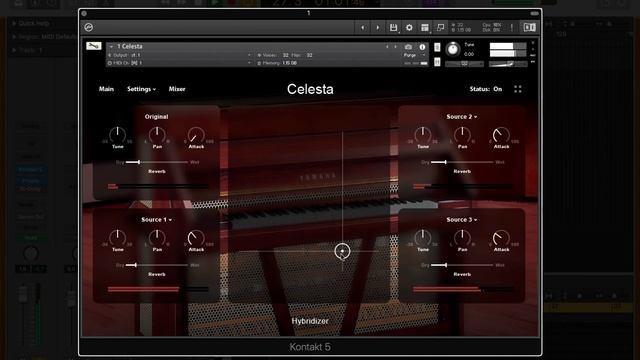Image resolution: width=640 pixels, height=360 pixels.
Task: Click the Kontakt 5 caption
Action: point(310,347)
